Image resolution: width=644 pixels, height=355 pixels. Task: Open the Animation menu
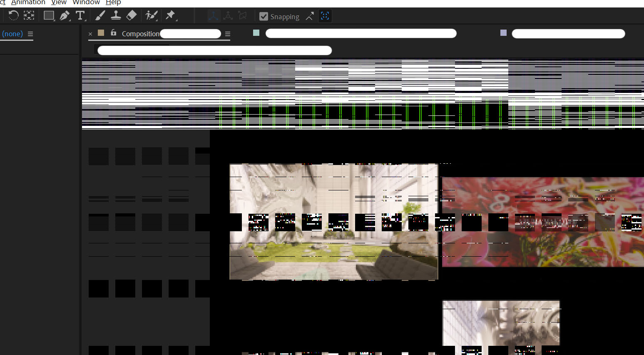pos(28,2)
